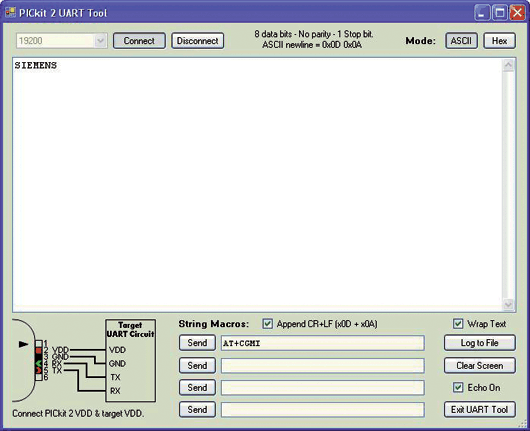Click the Log to File button

pos(480,343)
